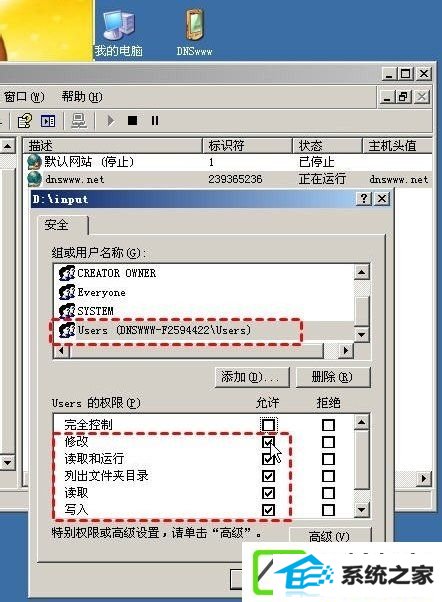
Task: Start the site with play icon
Action: [x=111, y=121]
